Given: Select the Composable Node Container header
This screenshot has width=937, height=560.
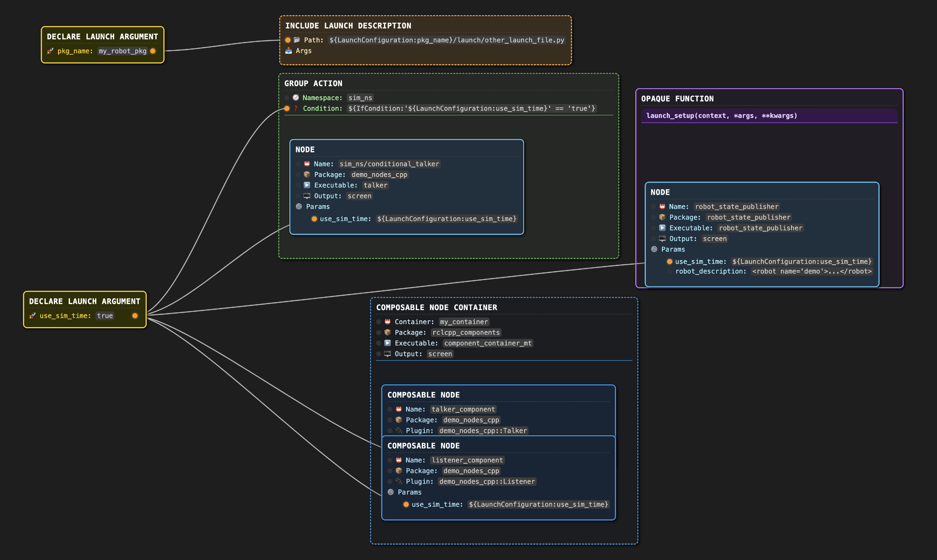Looking at the screenshot, I should pyautogui.click(x=437, y=308).
